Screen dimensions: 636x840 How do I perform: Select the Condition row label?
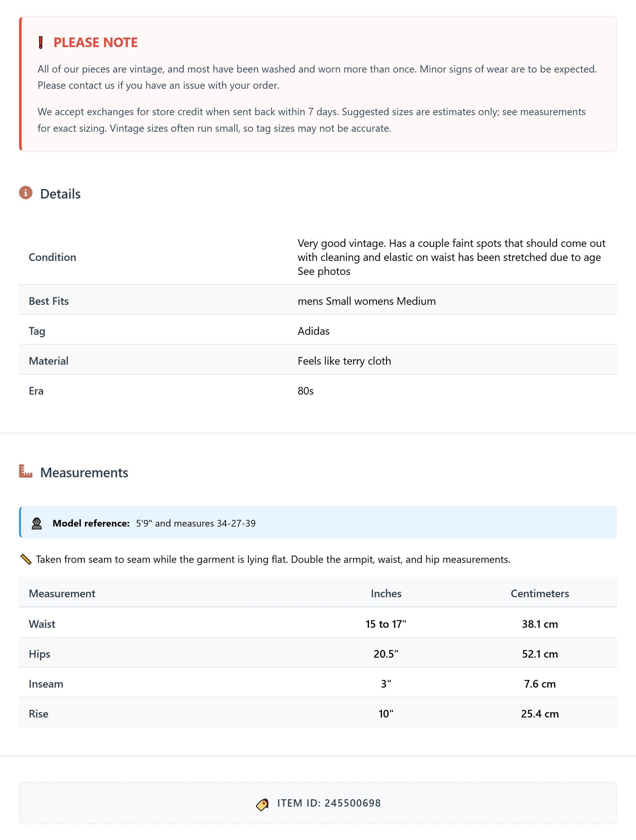point(52,257)
